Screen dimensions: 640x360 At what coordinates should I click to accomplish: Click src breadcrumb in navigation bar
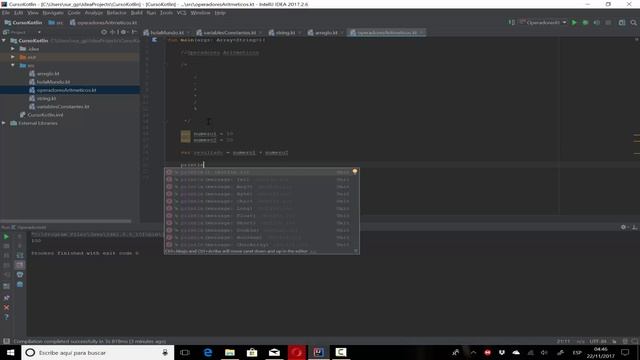tap(56, 23)
